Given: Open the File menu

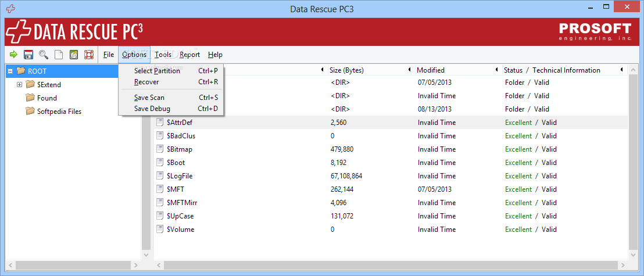Looking at the screenshot, I should [109, 55].
